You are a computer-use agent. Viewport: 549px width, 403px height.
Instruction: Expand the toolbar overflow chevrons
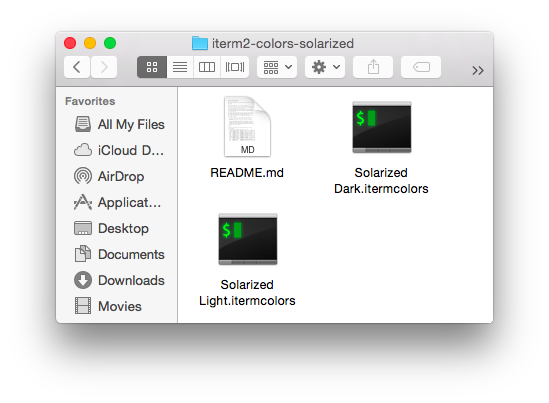pyautogui.click(x=478, y=70)
